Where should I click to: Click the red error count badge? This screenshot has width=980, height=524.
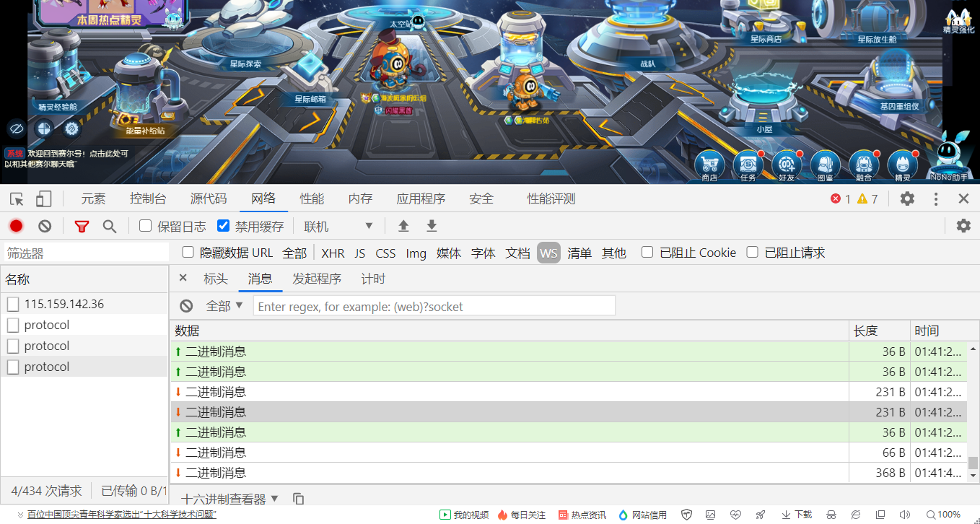[x=841, y=198]
